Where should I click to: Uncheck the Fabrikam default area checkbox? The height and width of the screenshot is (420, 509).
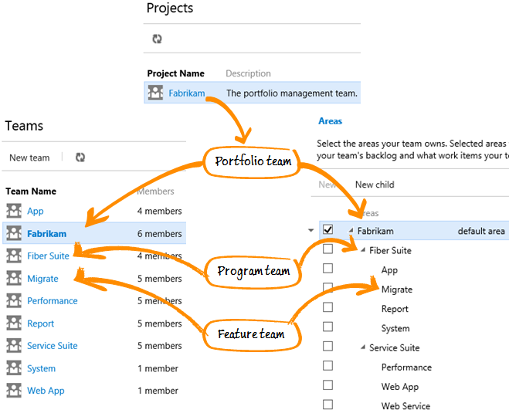pyautogui.click(x=327, y=230)
